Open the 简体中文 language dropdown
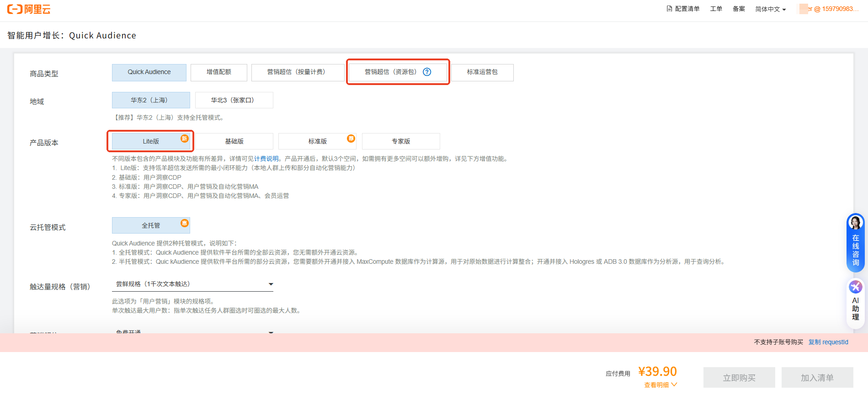Viewport: 868px width, 395px height. click(770, 9)
